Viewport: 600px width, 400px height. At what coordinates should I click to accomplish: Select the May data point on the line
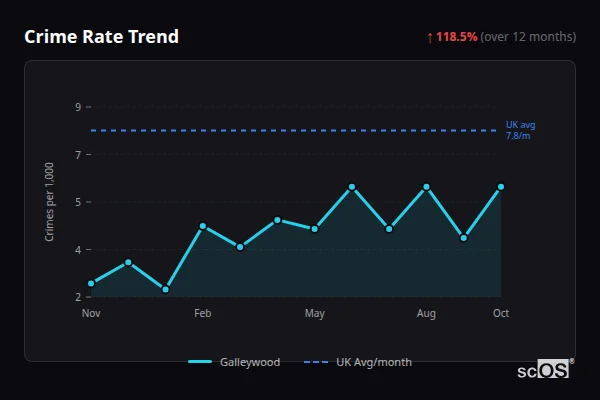pyautogui.click(x=315, y=229)
